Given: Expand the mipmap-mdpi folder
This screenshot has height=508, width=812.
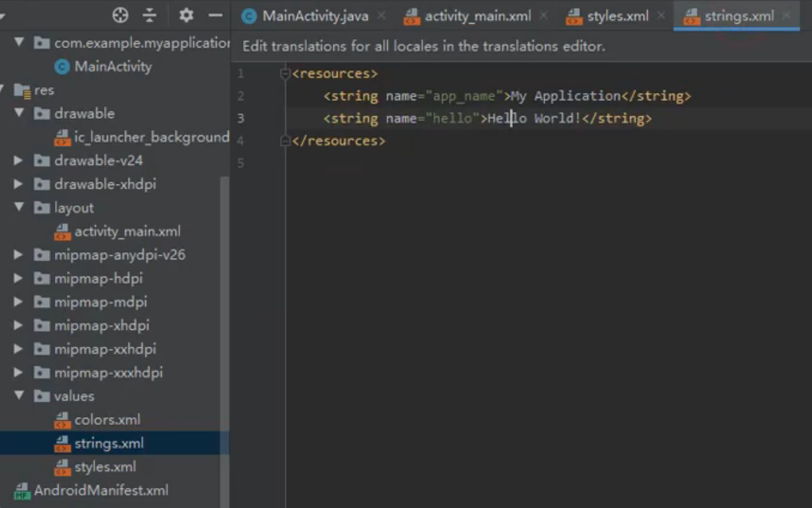Looking at the screenshot, I should pos(18,301).
